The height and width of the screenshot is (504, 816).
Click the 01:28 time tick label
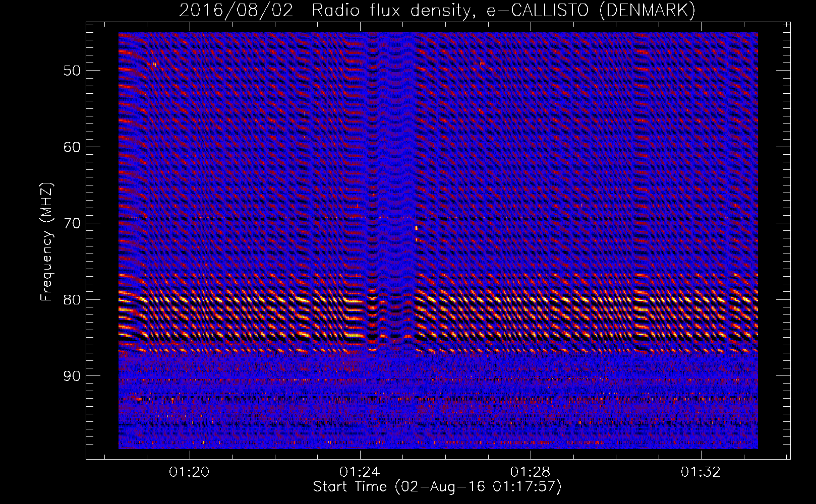point(530,472)
